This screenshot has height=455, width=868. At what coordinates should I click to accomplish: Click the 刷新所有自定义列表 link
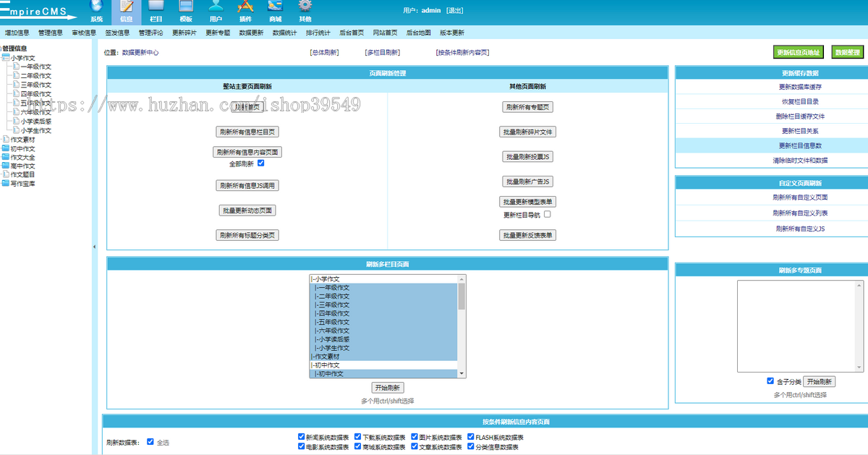(800, 213)
